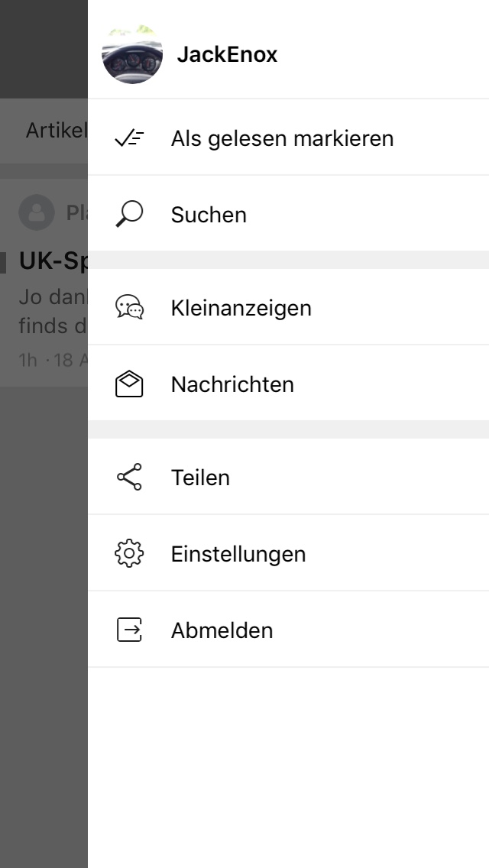Tap the Nachrichten envelope icon
Viewport: 489px width, 868px height.
point(129,384)
